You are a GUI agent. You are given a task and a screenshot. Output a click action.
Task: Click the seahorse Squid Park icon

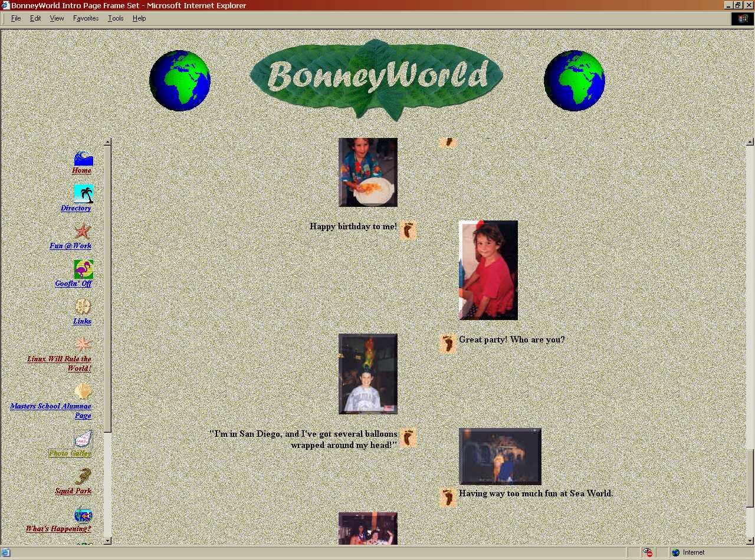[x=83, y=476]
